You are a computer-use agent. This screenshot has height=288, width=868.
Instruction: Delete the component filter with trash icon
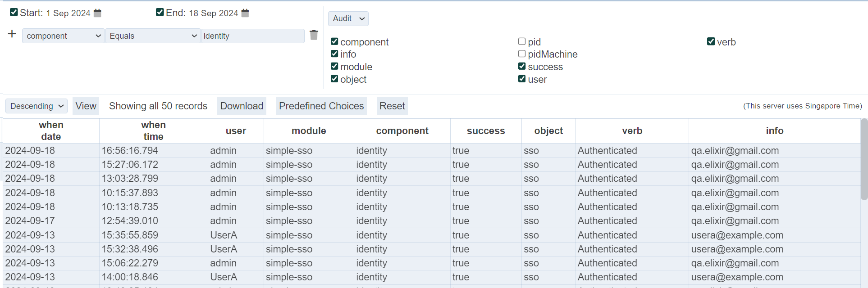point(314,35)
